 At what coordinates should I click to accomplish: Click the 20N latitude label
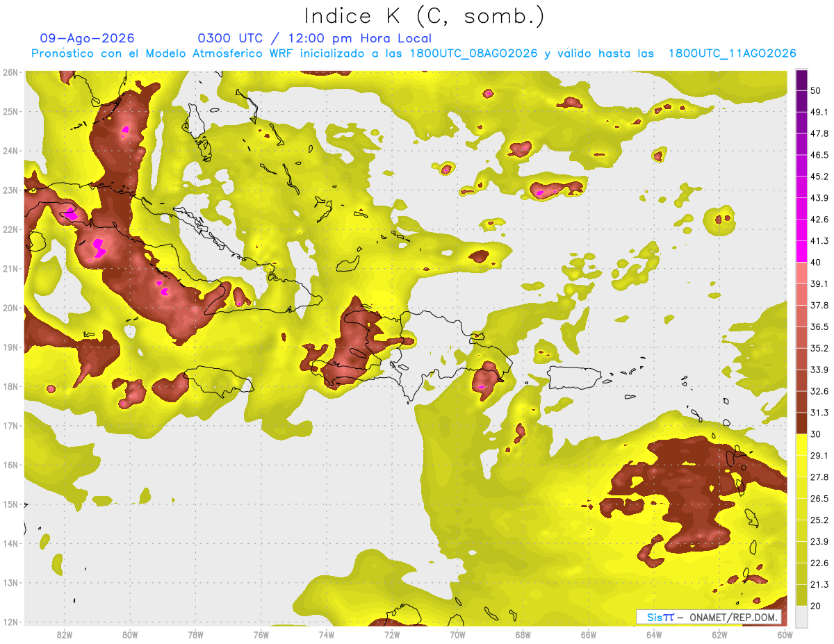coord(10,308)
